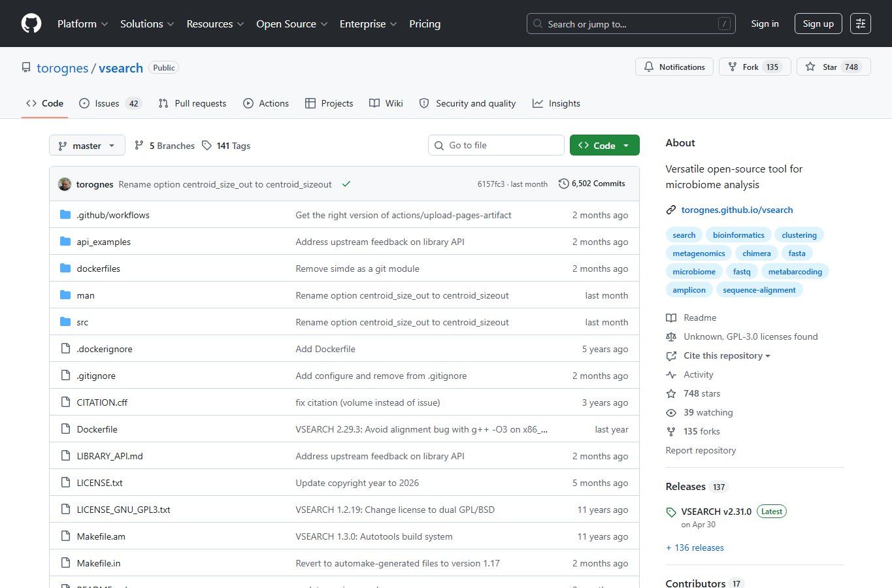Open the 6,502 Commits link
The width and height of the screenshot is (892, 588).
pyautogui.click(x=592, y=184)
